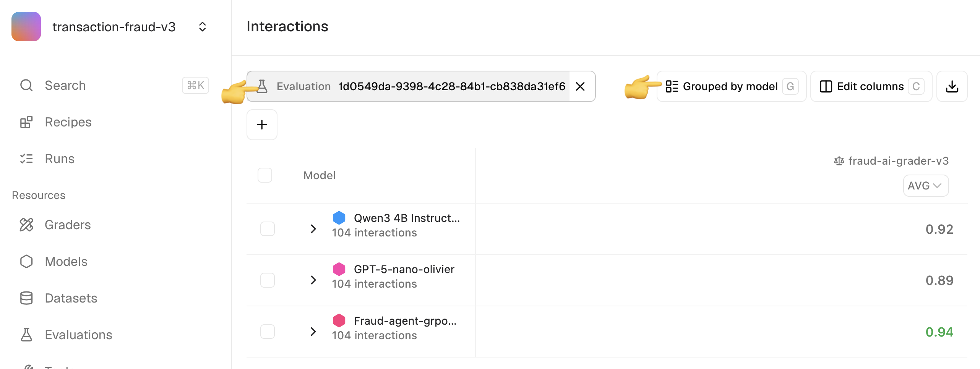Open Datasets from the sidebar

coord(71,298)
